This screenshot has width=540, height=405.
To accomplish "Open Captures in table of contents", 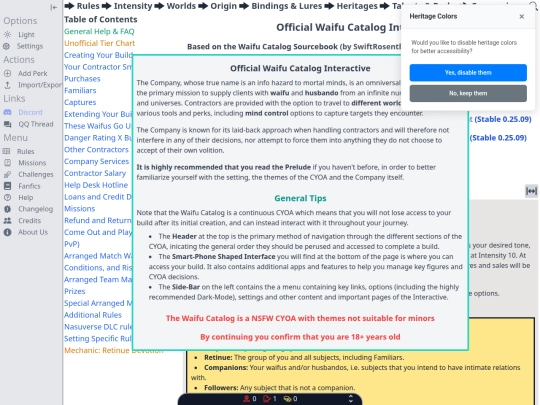I will click(x=80, y=102).
